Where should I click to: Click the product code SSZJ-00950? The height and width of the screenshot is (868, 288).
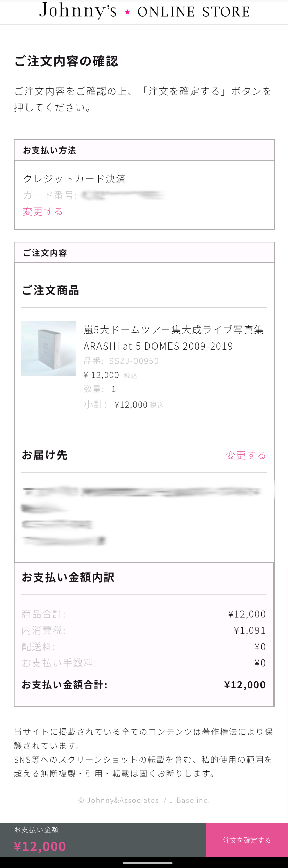pos(133,361)
